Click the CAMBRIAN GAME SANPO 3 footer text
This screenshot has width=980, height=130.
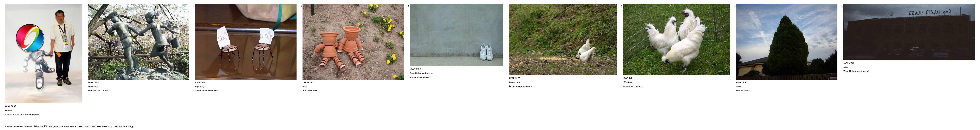click(x=58, y=126)
